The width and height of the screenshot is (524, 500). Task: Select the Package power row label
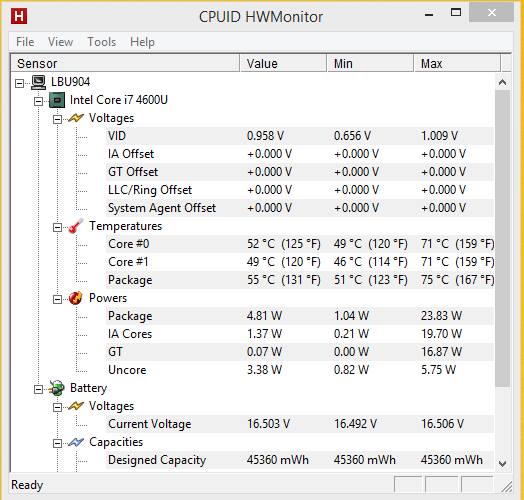(130, 316)
